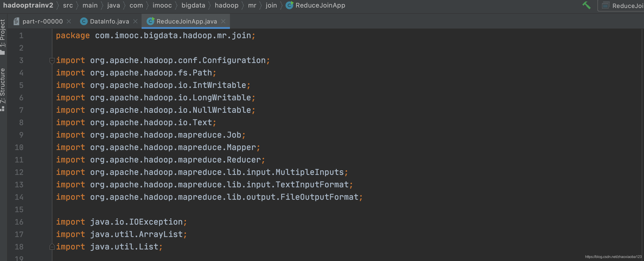The image size is (644, 261).
Task: Click the bigdata breadcrumb
Action: click(x=193, y=5)
